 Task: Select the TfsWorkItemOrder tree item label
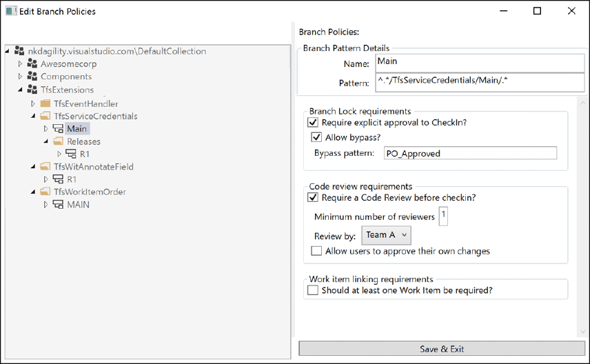(90, 192)
